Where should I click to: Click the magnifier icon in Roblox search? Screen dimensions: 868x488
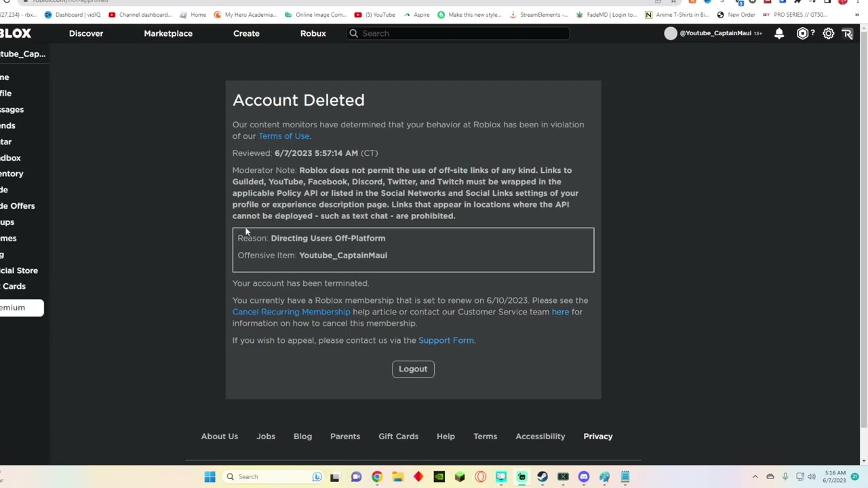click(353, 33)
